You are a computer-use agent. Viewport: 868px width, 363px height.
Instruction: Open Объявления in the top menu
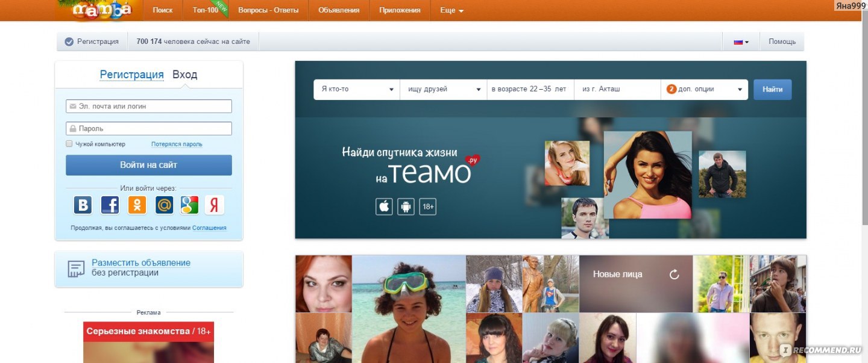tap(339, 10)
